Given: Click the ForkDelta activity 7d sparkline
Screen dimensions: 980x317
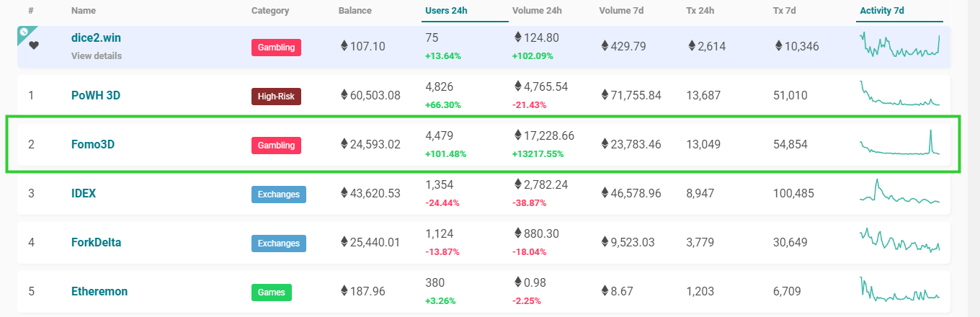Looking at the screenshot, I should 900,241.
